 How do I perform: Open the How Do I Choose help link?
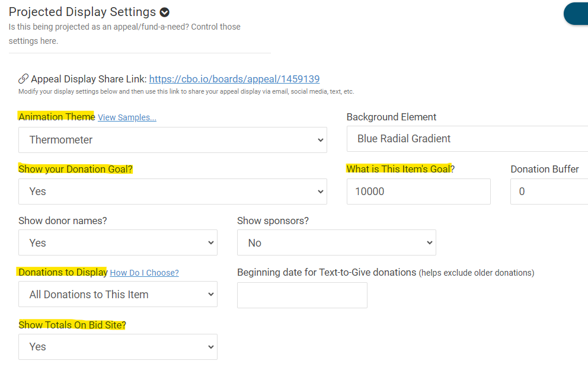(x=144, y=273)
